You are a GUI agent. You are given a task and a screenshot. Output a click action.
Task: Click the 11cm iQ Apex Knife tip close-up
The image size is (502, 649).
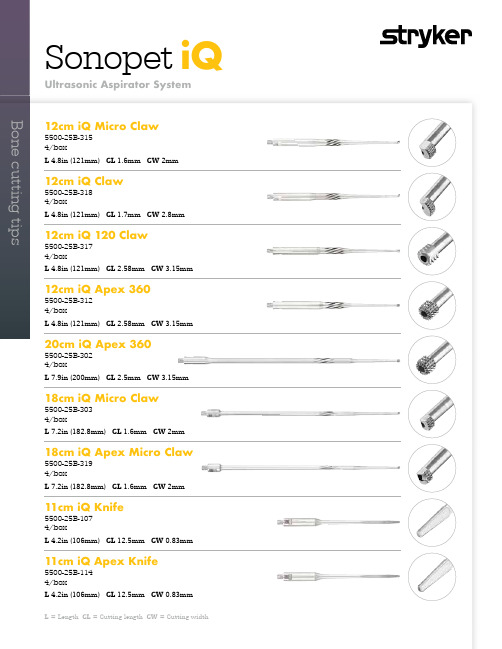coord(432,577)
